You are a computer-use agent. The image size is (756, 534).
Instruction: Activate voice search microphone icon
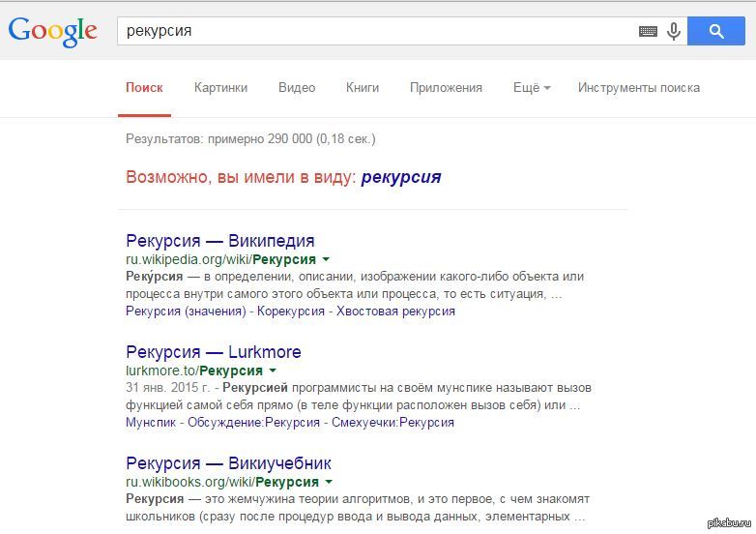674,31
